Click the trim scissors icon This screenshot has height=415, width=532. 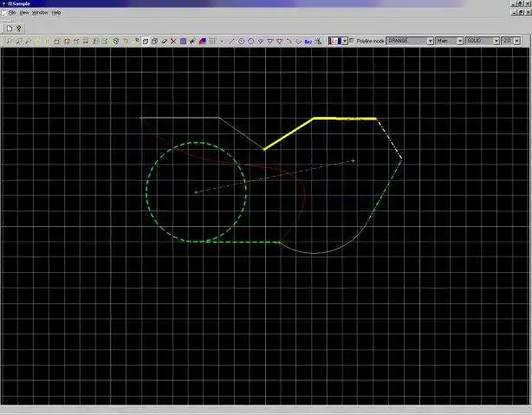click(318, 42)
